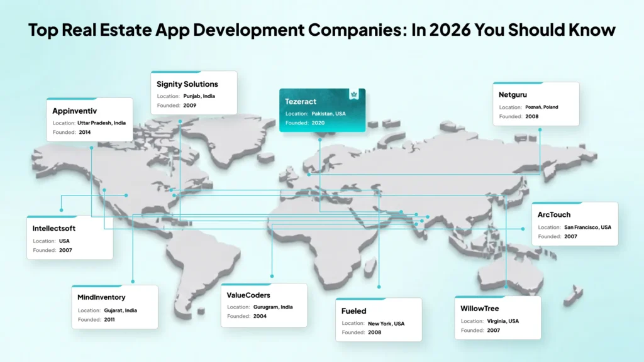This screenshot has height=362, width=644.
Task: Click connector dot above ValueCoders card
Action: click(x=272, y=277)
